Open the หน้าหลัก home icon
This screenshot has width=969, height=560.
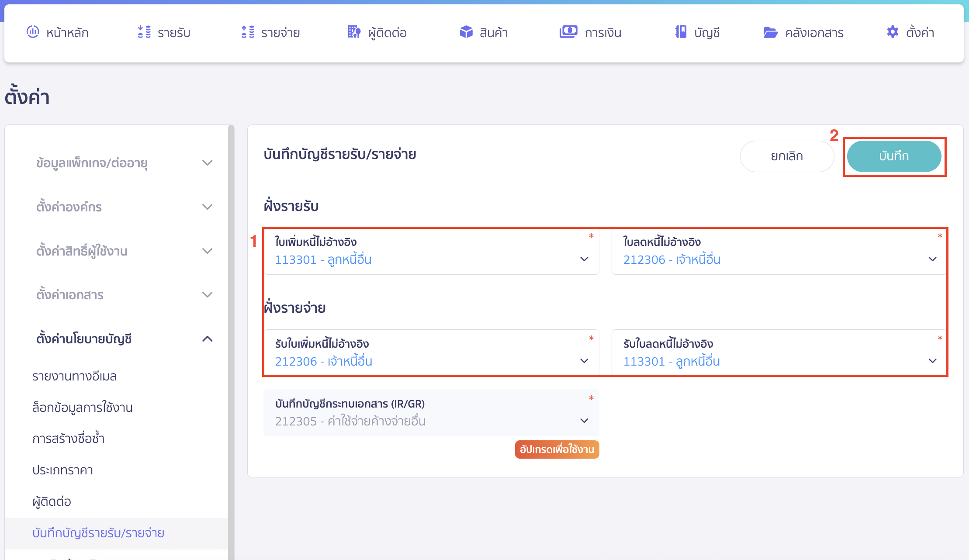(x=33, y=32)
